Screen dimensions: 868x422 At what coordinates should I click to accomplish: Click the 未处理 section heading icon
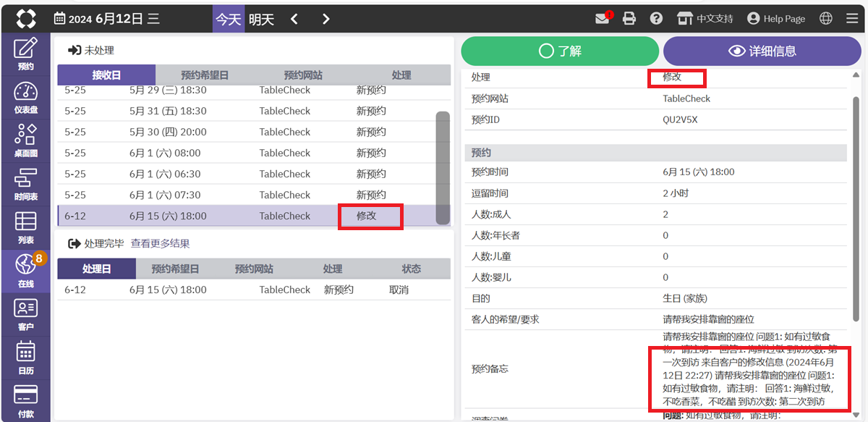(74, 51)
